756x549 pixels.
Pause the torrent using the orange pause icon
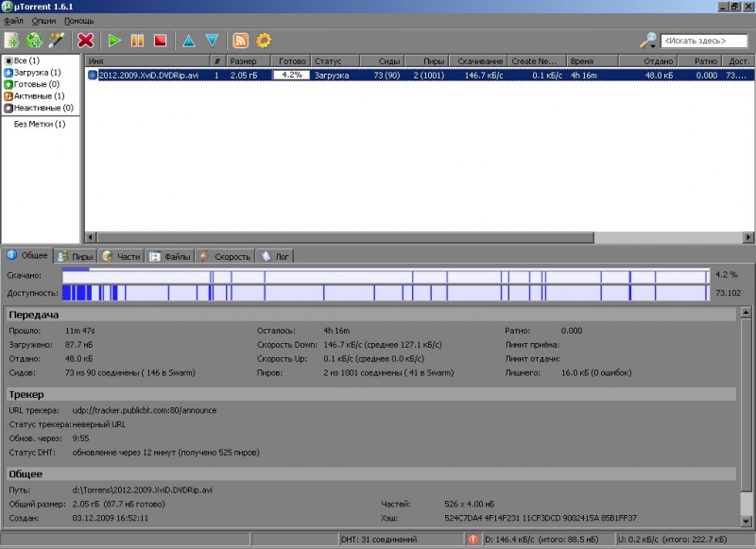[137, 41]
